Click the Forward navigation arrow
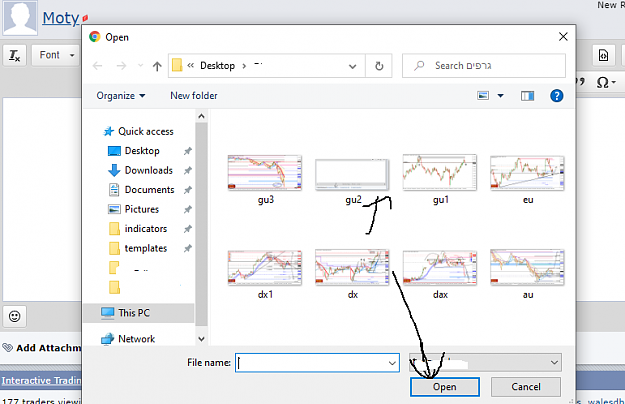This screenshot has height=404, width=625. 121,66
